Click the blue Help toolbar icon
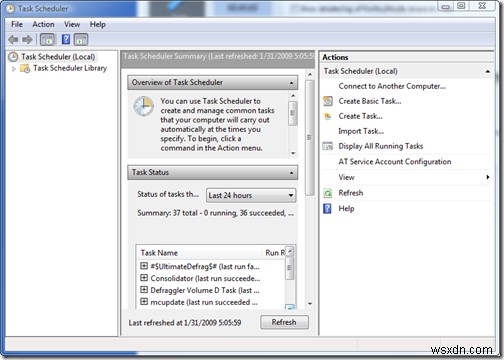 point(66,39)
